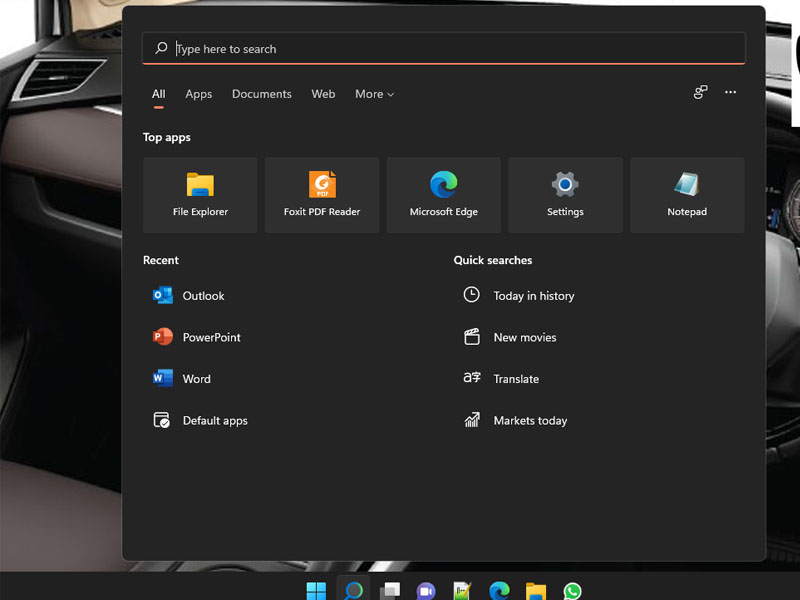Launch Foxit PDF Reader tile
The image size is (800, 600).
[322, 195]
